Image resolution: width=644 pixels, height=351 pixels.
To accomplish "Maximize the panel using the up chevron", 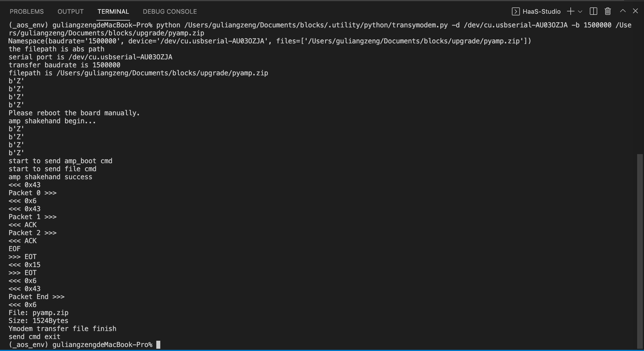I will [623, 11].
